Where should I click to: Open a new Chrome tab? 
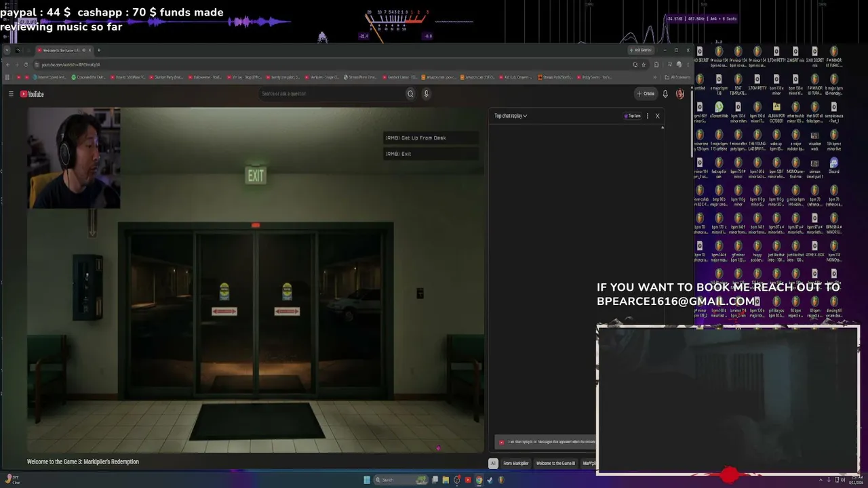pos(98,50)
